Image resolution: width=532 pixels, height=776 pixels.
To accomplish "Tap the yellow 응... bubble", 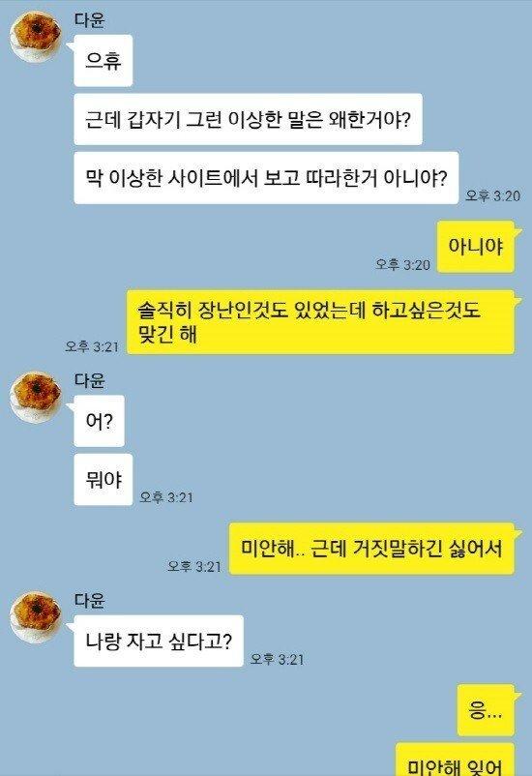I will coord(486,710).
